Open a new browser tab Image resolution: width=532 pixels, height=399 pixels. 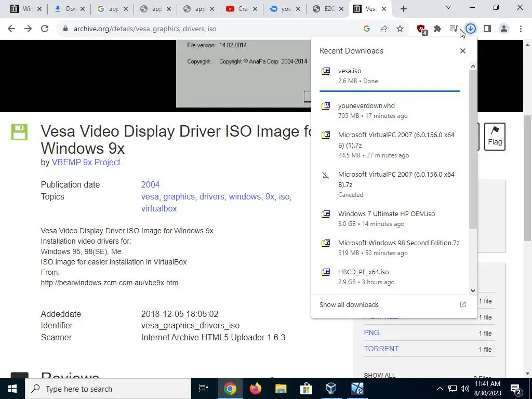click(403, 9)
